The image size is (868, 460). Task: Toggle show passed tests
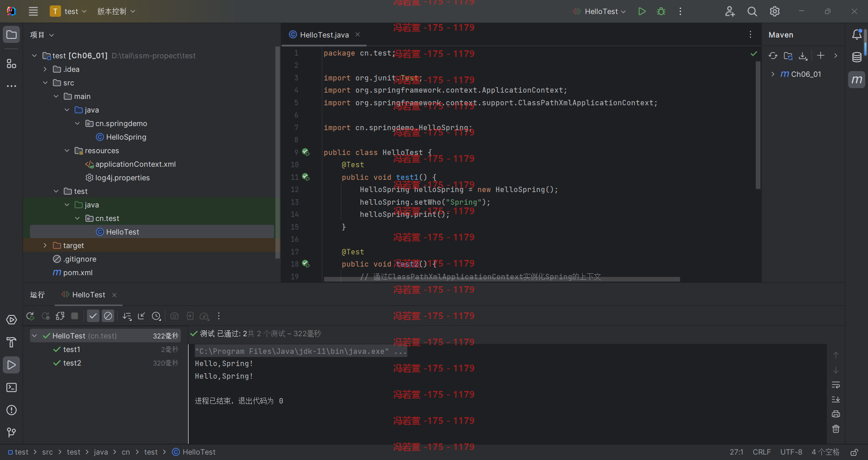point(93,316)
